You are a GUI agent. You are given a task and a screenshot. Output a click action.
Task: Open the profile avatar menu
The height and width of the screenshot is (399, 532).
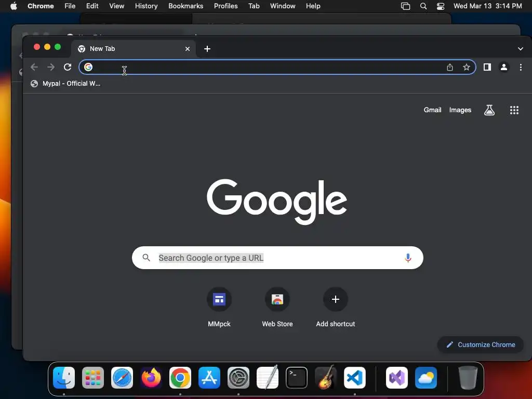pos(504,67)
